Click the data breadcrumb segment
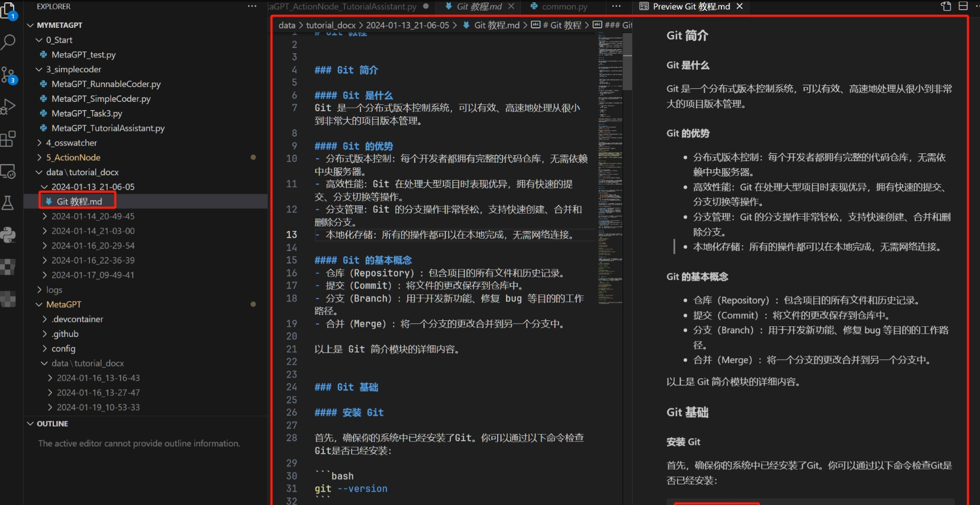 [x=287, y=25]
